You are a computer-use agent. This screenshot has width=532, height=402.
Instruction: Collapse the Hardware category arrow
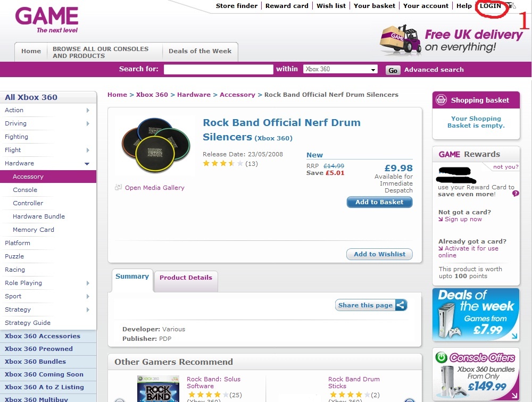(x=87, y=164)
